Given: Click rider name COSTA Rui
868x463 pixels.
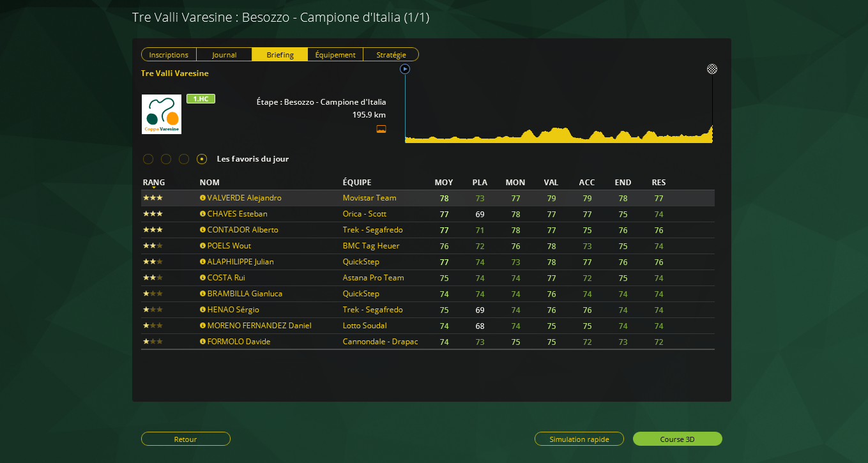Looking at the screenshot, I should click(x=226, y=278).
